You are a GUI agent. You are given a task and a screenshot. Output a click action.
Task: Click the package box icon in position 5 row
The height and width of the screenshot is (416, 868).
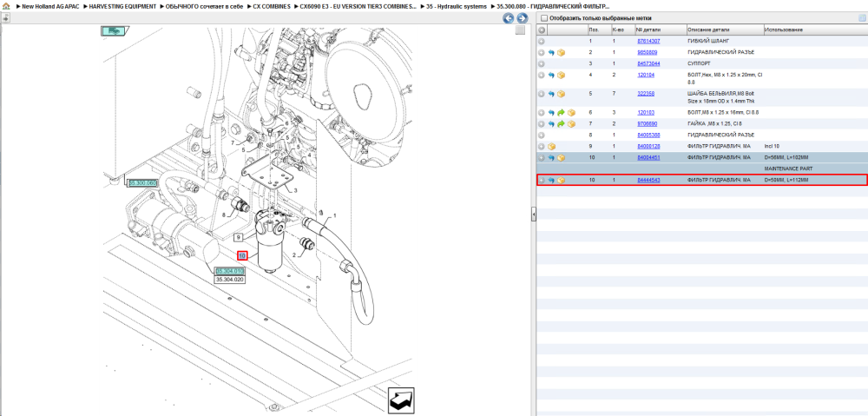pos(562,94)
